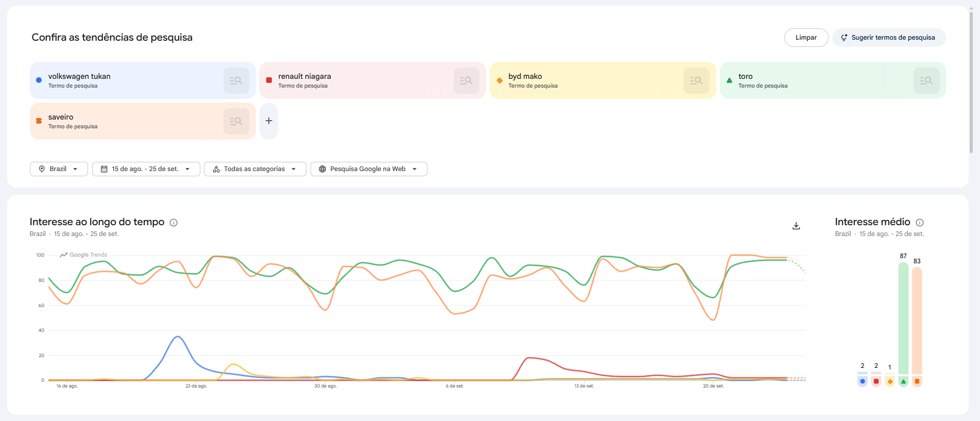The width and height of the screenshot is (980, 421).
Task: Show info for Interesse ao longo do tempo
Action: pyautogui.click(x=174, y=223)
